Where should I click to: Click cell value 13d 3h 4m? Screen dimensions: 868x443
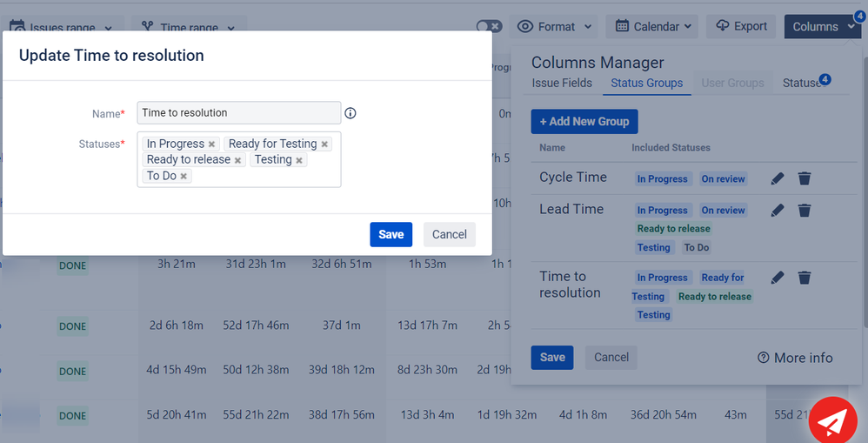427,415
